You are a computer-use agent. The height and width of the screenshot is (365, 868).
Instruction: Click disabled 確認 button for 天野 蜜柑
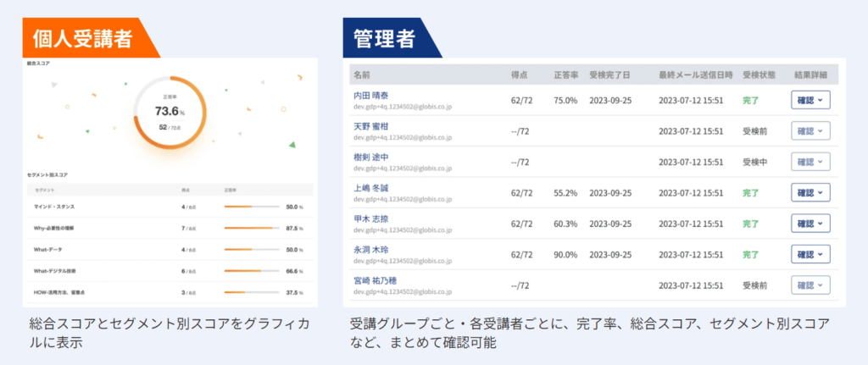810,131
